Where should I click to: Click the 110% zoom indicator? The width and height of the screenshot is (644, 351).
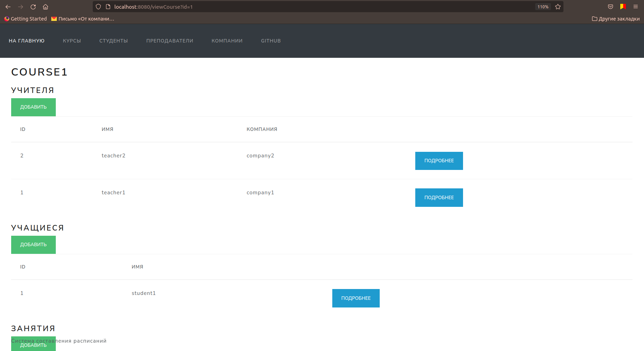click(x=543, y=7)
